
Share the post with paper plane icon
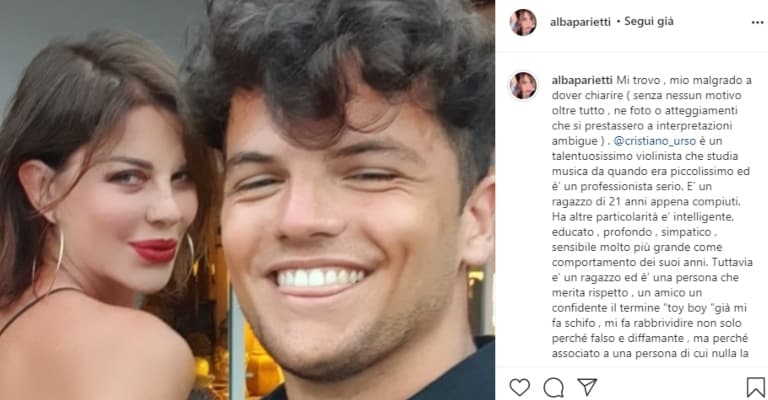587,387
